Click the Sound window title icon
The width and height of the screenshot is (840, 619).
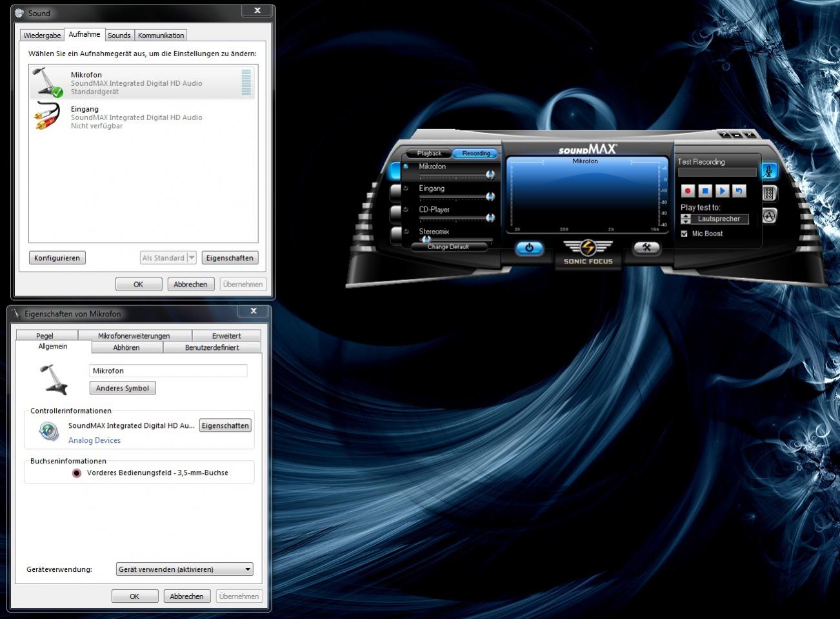click(19, 13)
